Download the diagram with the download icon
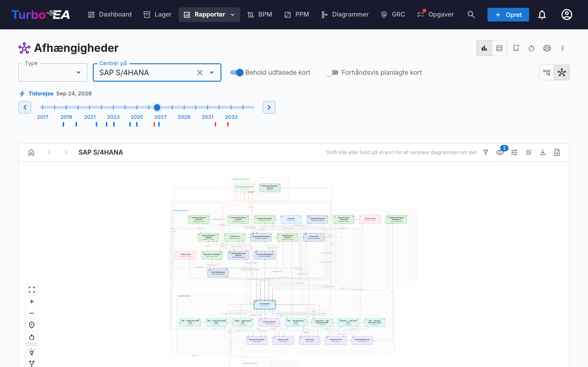This screenshot has height=367, width=588. [x=543, y=153]
